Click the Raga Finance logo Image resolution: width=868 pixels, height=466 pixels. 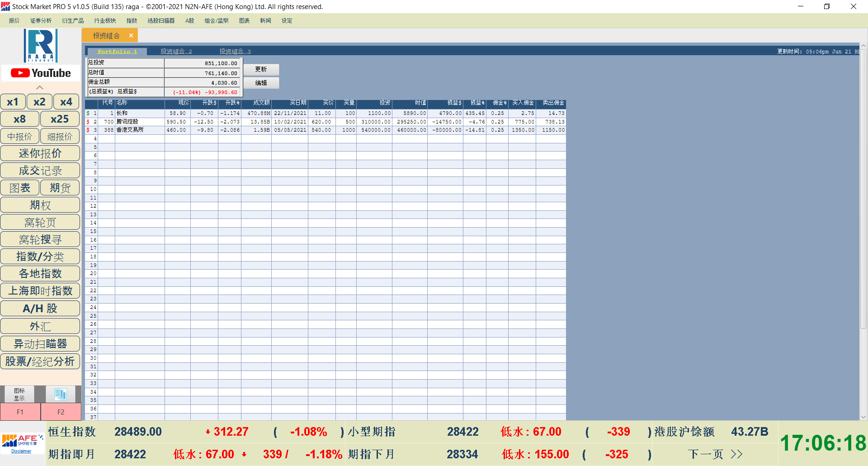click(41, 46)
